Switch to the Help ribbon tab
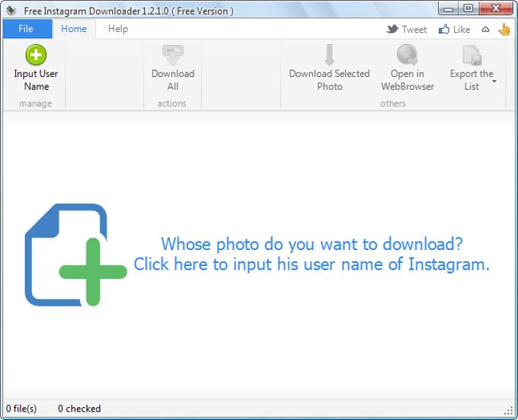 pos(118,29)
